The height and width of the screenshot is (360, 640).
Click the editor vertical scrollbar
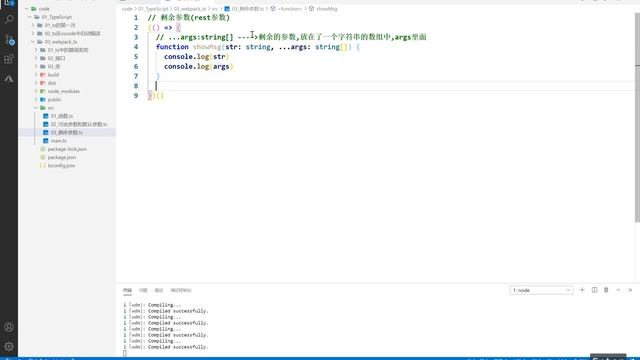[x=637, y=118]
